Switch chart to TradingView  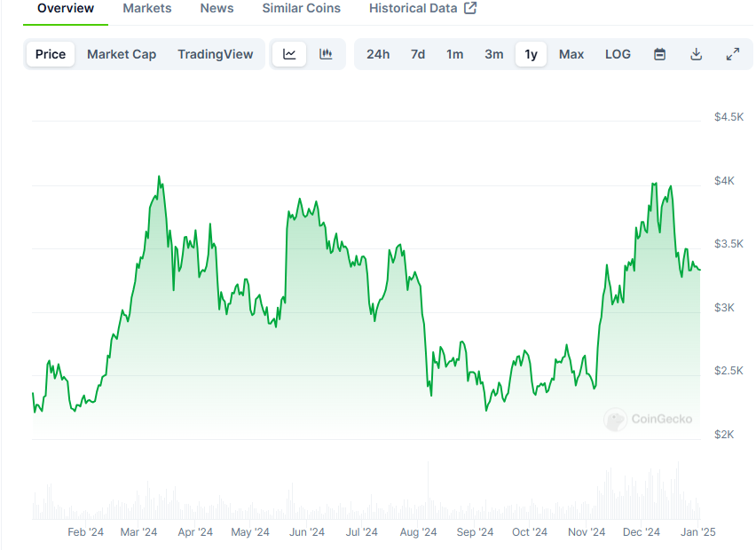point(215,54)
